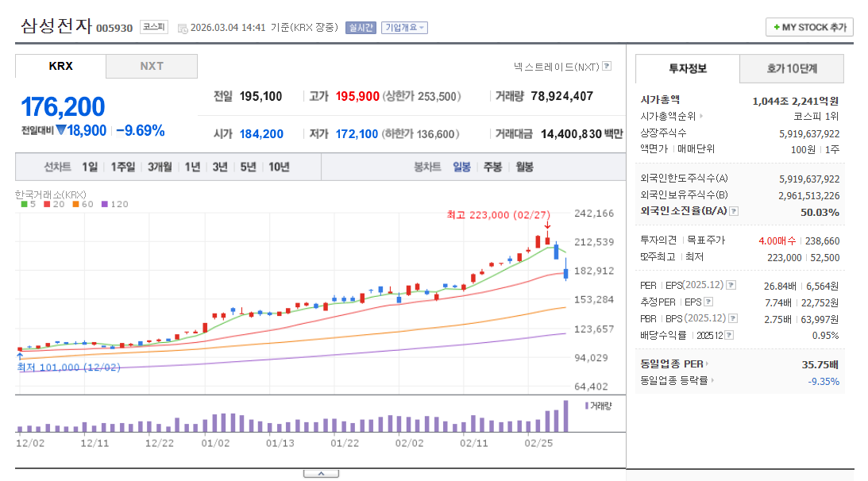Click the 시가총액순위 link
The image size is (868, 481).
(668, 116)
